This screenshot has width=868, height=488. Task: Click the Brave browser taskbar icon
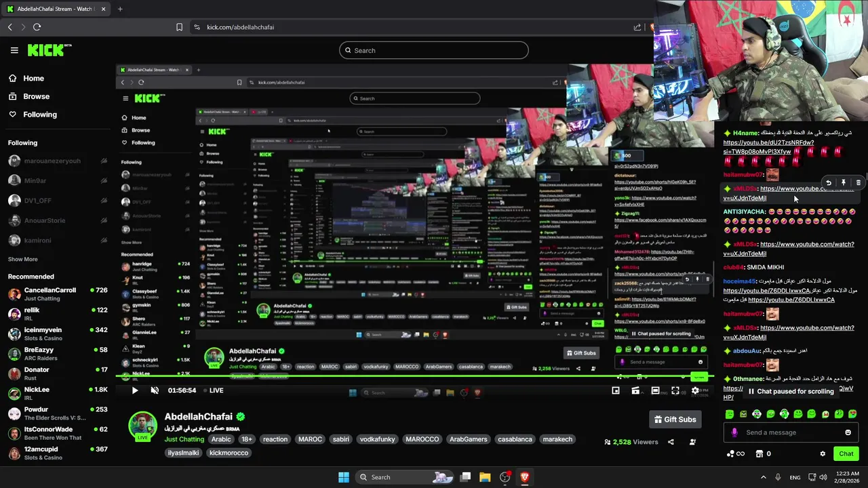[525, 477]
